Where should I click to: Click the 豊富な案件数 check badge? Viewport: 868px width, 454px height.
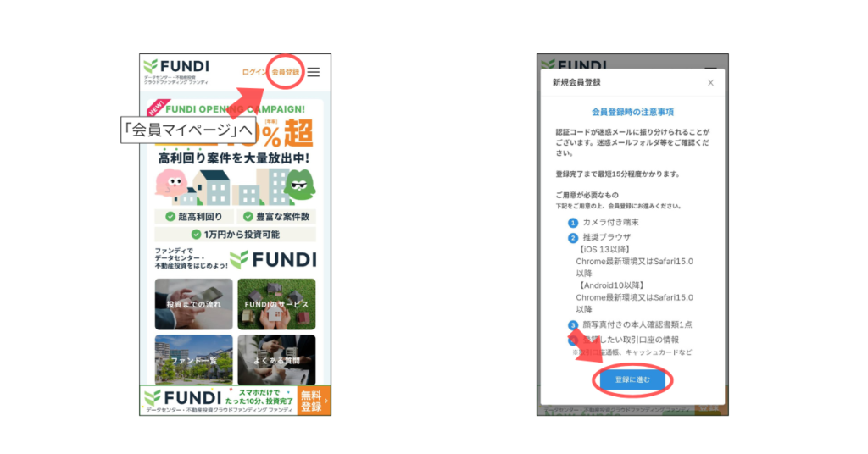click(x=276, y=217)
